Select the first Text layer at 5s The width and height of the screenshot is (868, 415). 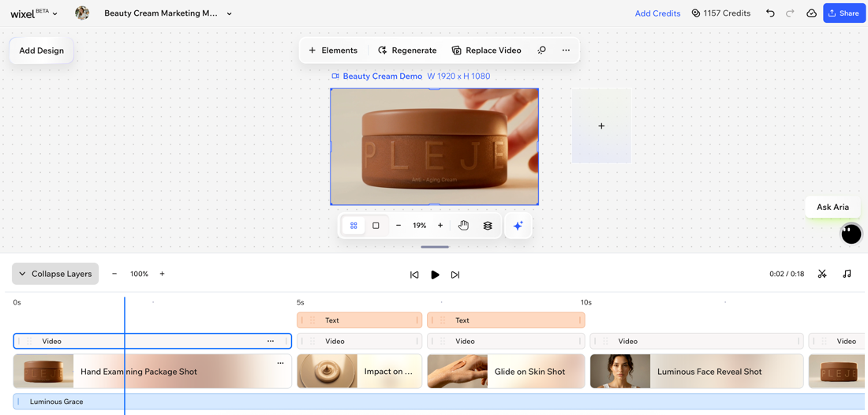coord(359,320)
